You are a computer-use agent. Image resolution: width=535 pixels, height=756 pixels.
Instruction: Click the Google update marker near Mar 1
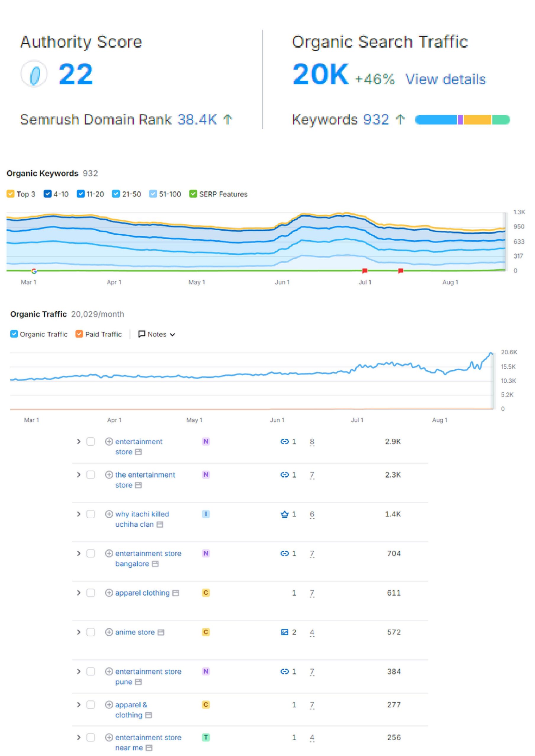click(x=34, y=271)
